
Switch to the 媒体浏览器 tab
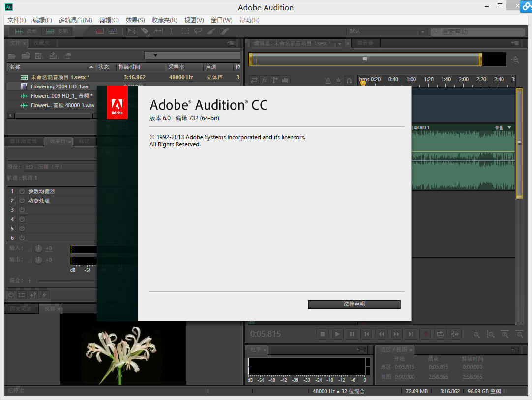click(x=24, y=141)
